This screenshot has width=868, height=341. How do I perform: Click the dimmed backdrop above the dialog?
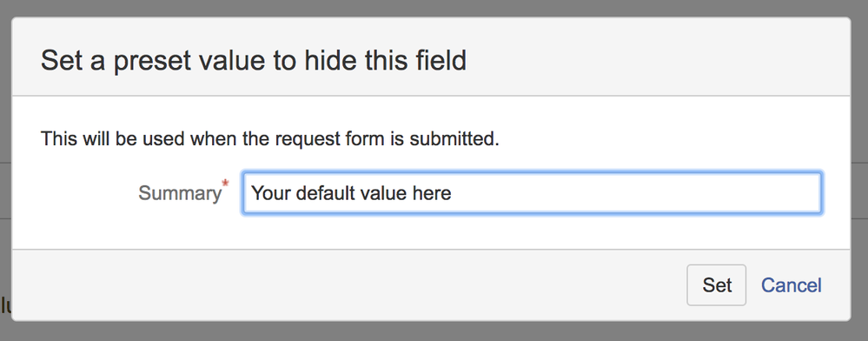pyautogui.click(x=434, y=8)
